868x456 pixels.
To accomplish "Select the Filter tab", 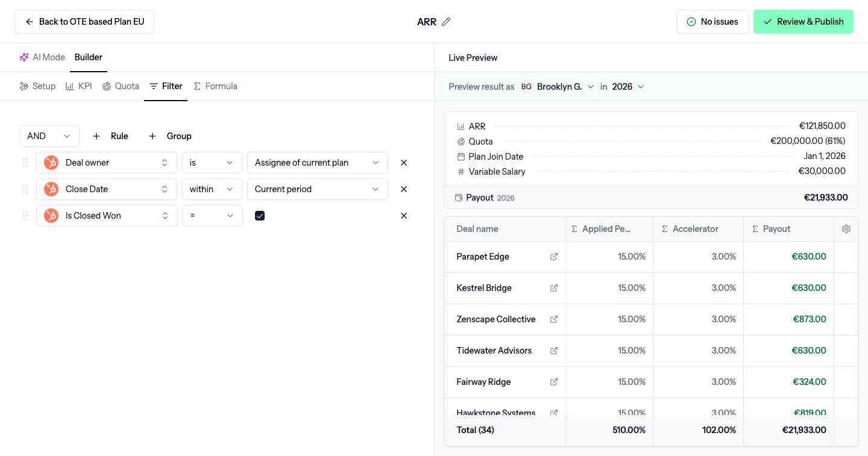I will click(x=166, y=86).
